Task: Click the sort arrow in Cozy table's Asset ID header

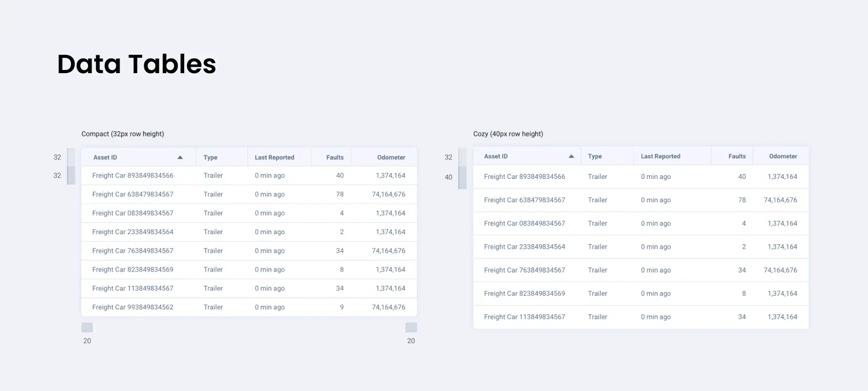Action: (571, 156)
